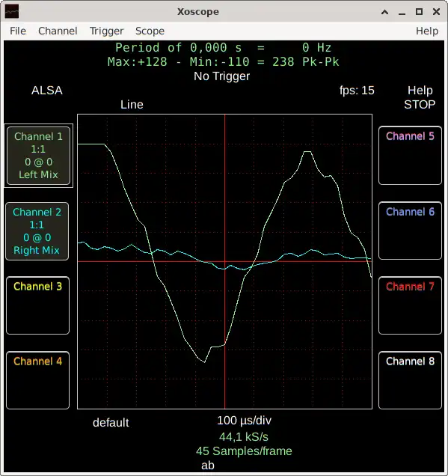This screenshot has width=448, height=476.
Task: Click the No Trigger status text
Action: coord(221,76)
